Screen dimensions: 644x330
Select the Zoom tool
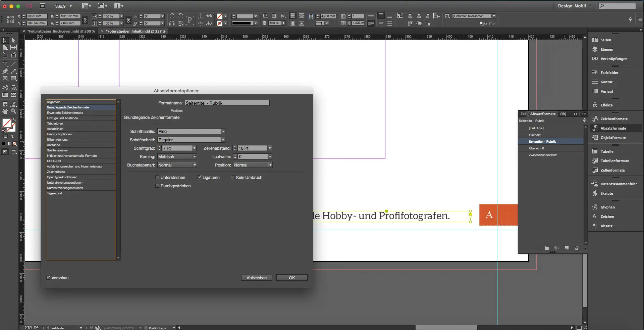pos(14,111)
